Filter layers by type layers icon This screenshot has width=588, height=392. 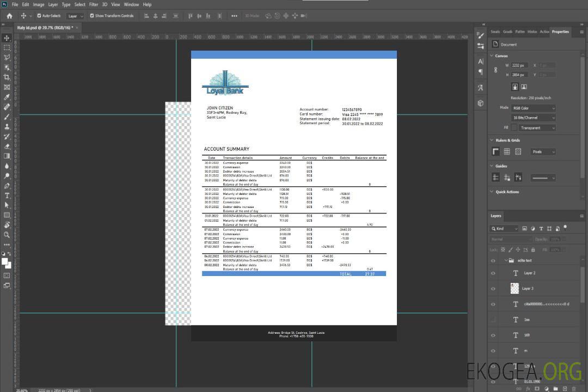(x=541, y=229)
